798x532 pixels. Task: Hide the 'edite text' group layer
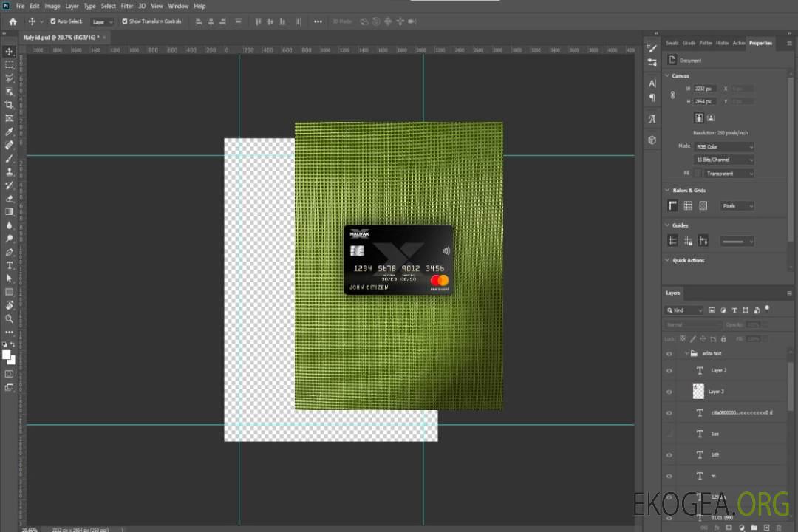(x=669, y=354)
